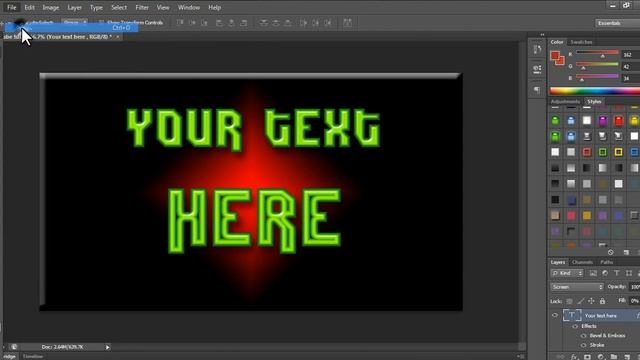Click Align horizontal centers icon
Image resolution: width=640 pixels, height=360 pixels.
[x=231, y=23]
